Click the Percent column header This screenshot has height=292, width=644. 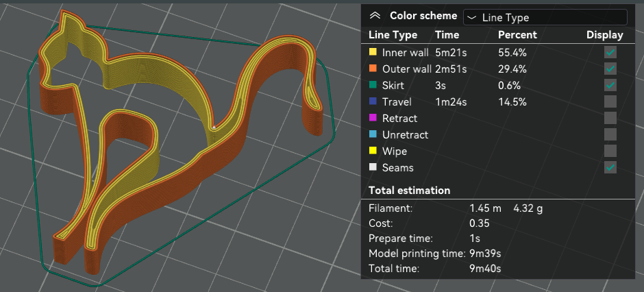click(517, 35)
